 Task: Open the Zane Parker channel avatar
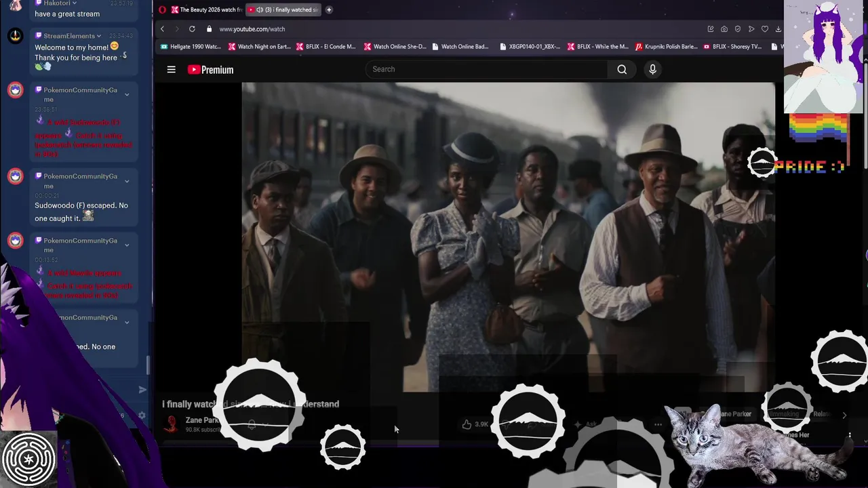pyautogui.click(x=172, y=424)
